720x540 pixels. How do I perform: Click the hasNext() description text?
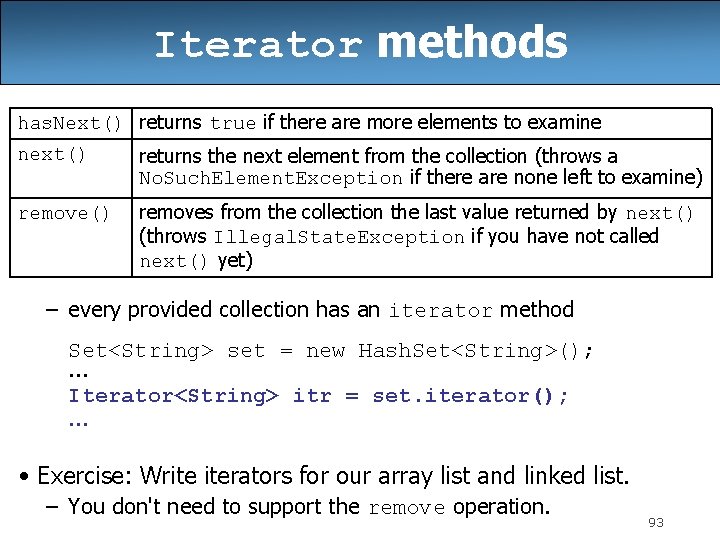(370, 123)
